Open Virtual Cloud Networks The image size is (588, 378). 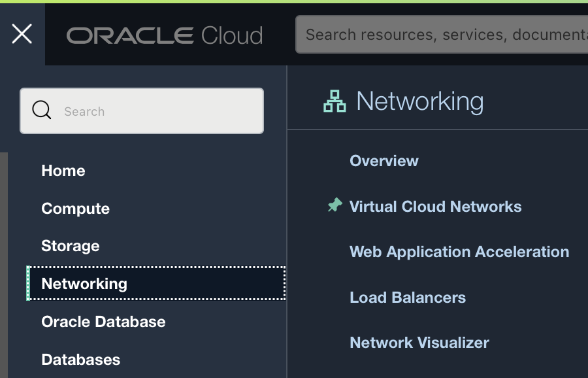click(436, 206)
